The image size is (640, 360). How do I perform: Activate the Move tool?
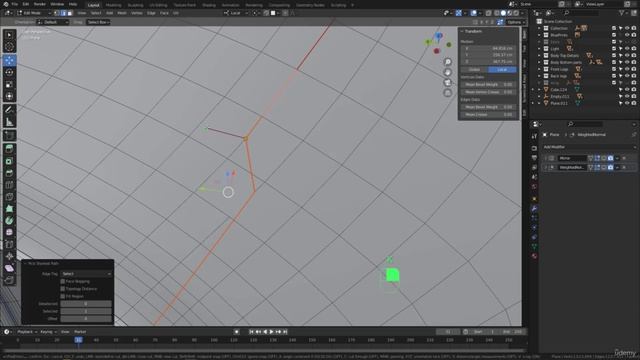pos(9,60)
